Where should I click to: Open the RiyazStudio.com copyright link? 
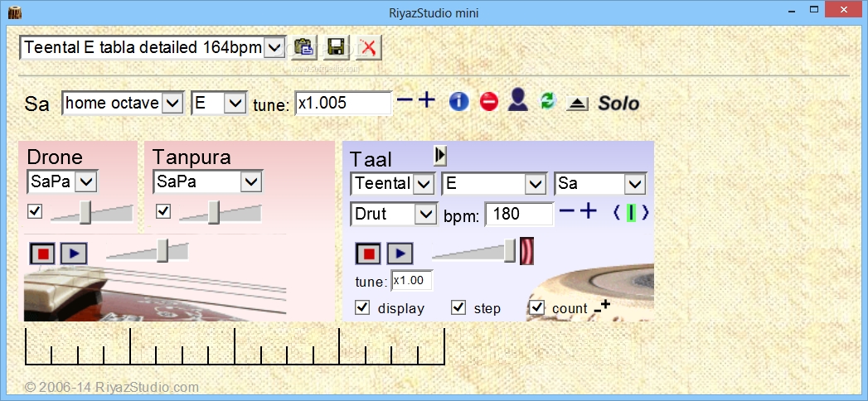click(112, 387)
